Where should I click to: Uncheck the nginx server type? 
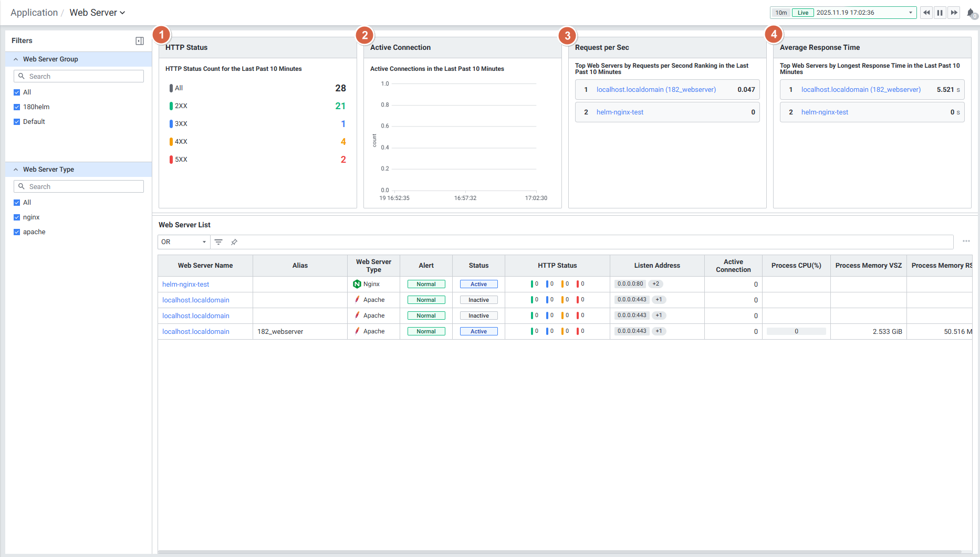[17, 217]
